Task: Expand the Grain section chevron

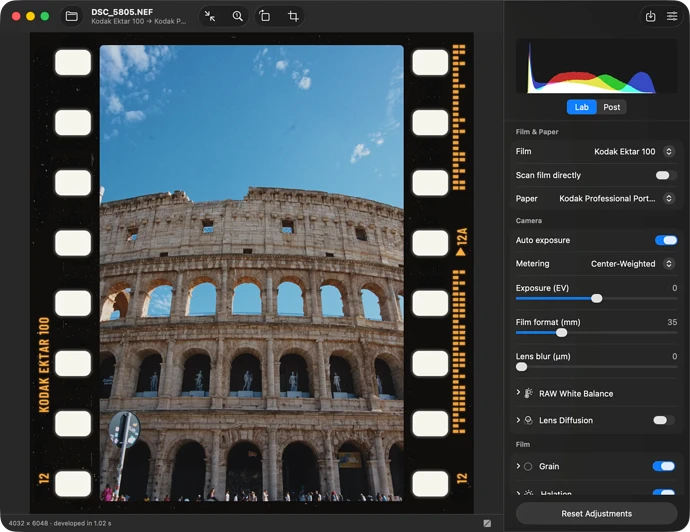Action: 518,466
